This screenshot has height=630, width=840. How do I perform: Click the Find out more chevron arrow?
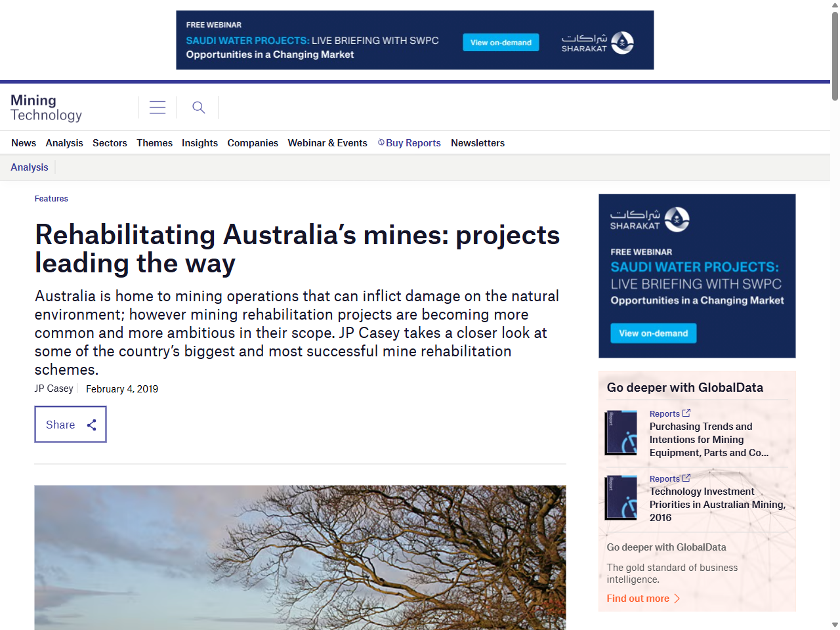pos(677,598)
